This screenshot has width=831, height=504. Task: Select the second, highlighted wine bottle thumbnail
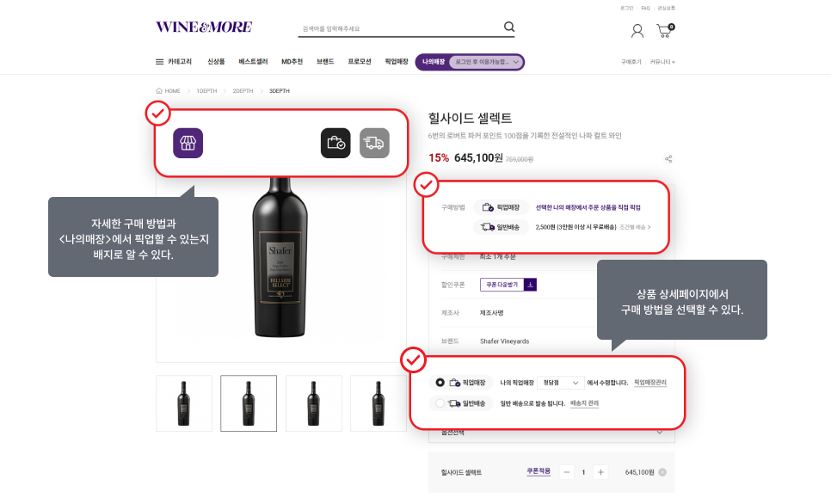tap(249, 403)
